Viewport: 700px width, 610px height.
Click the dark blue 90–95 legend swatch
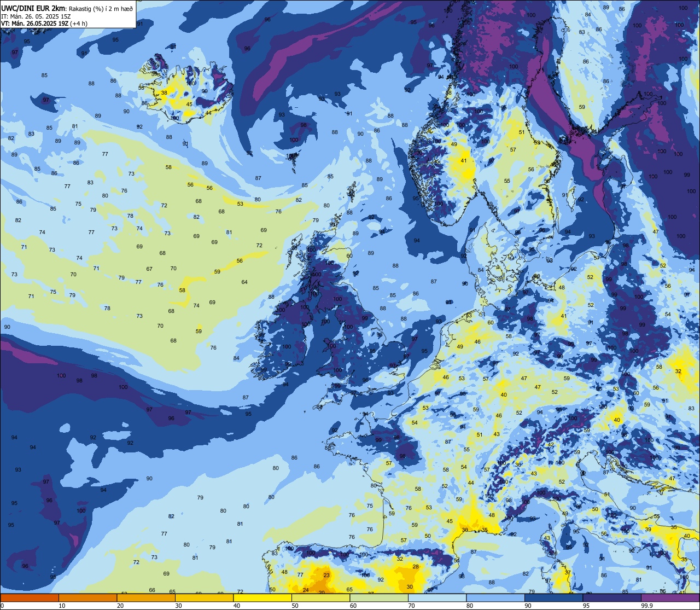point(553,597)
